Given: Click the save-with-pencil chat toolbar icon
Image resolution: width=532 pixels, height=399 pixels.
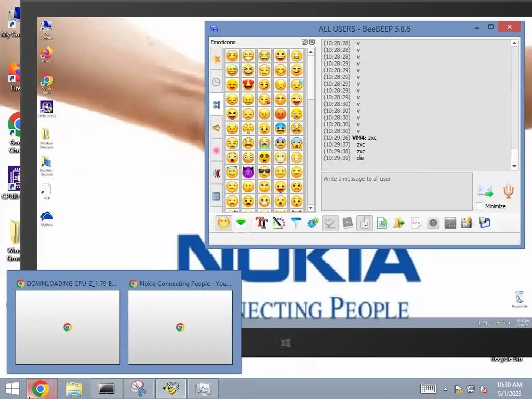Looking at the screenshot, I should tap(467, 223).
